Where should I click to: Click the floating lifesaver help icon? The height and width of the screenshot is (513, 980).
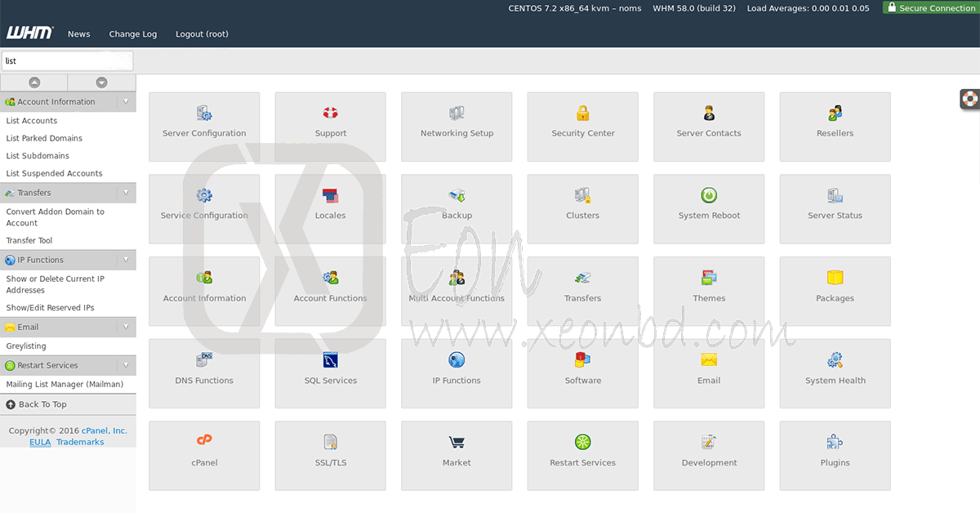pyautogui.click(x=969, y=99)
